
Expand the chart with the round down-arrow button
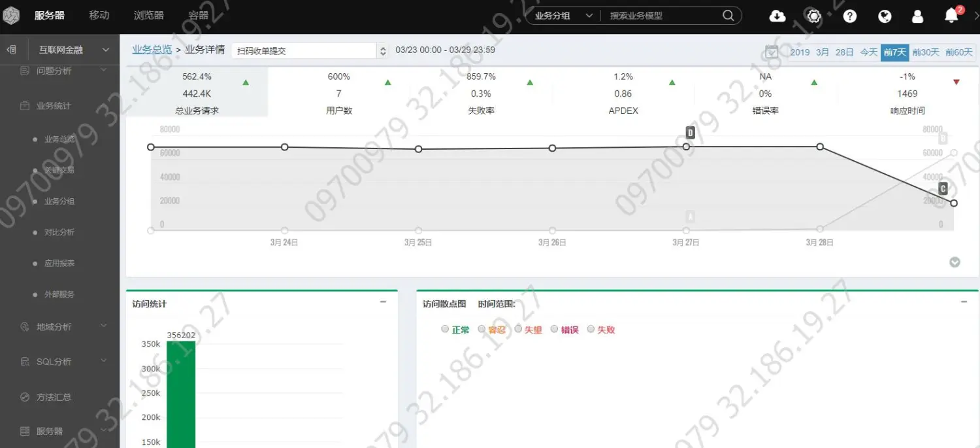coord(955,262)
